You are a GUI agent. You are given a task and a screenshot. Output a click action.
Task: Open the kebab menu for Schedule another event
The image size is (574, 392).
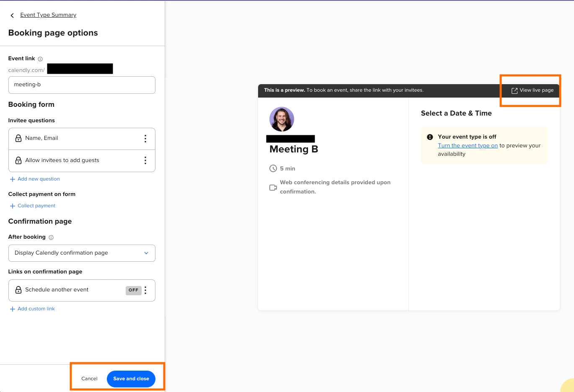(x=145, y=290)
